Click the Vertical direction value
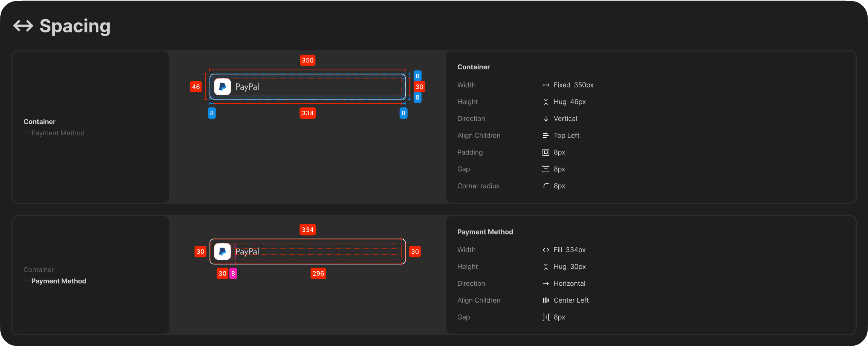Viewport: 868px width, 346px height. [x=565, y=119]
